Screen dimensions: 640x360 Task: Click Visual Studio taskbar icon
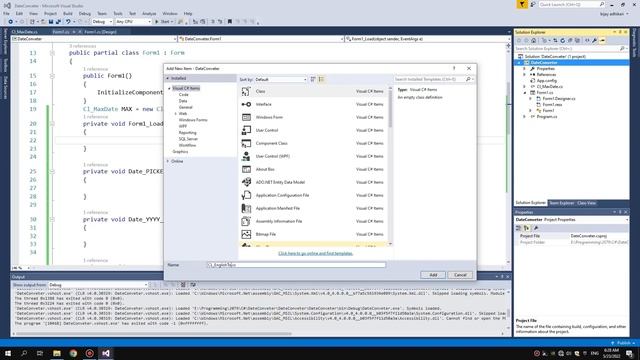pos(106,353)
